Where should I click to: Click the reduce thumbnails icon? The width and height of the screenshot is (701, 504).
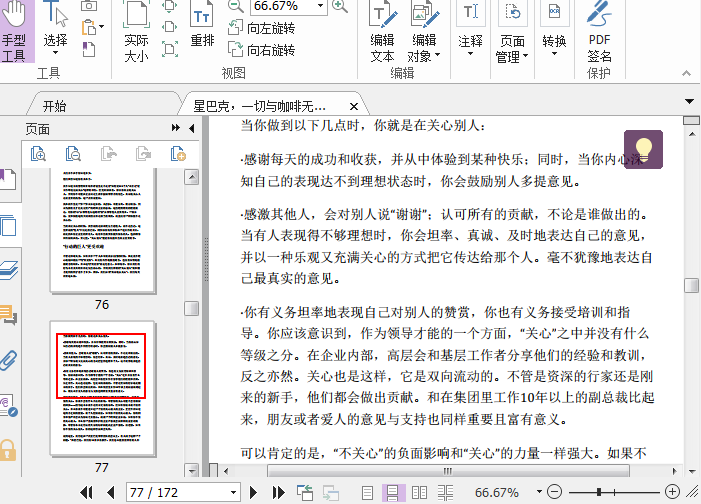(73, 154)
